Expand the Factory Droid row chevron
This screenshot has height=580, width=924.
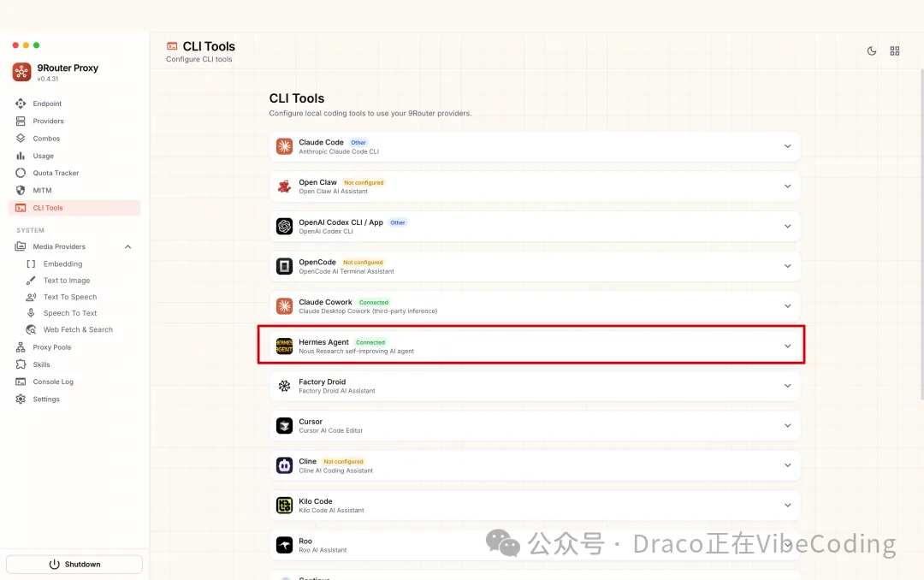tap(787, 386)
